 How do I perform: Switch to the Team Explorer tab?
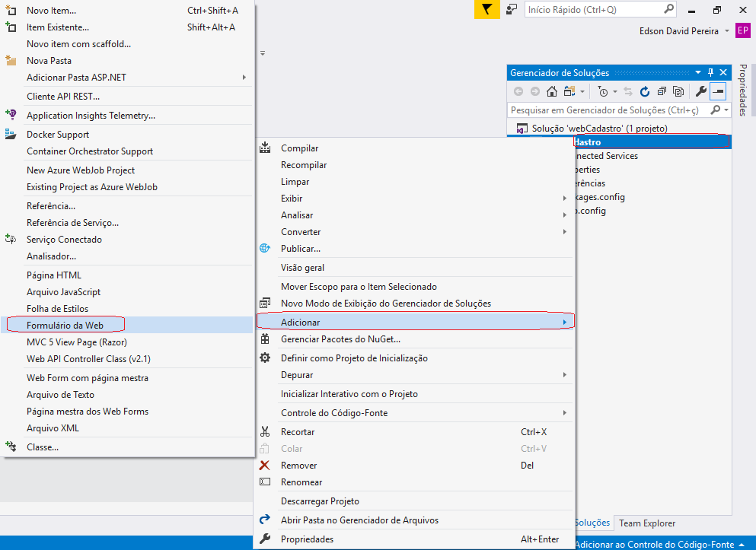[x=646, y=523]
